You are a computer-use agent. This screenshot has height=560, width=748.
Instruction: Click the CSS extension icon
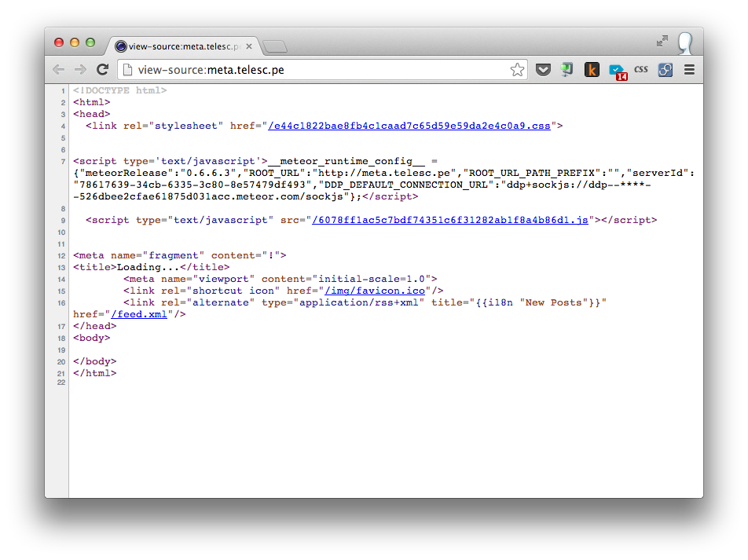(x=640, y=70)
